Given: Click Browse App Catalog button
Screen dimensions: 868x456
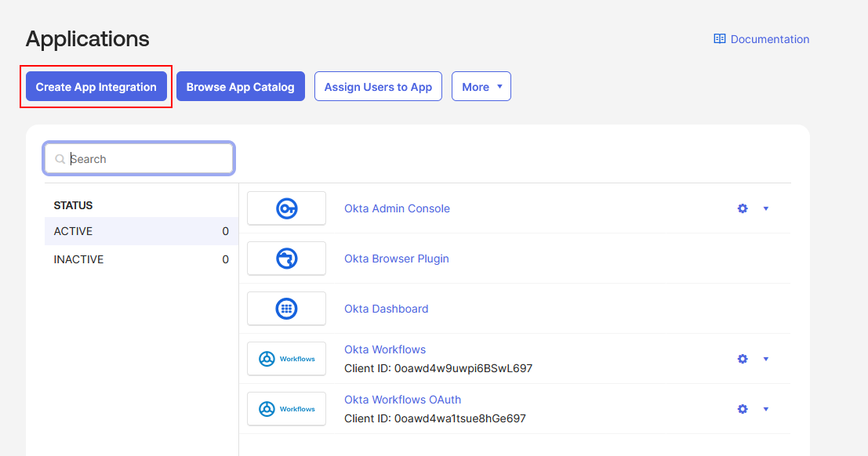Looking at the screenshot, I should pyautogui.click(x=240, y=87).
